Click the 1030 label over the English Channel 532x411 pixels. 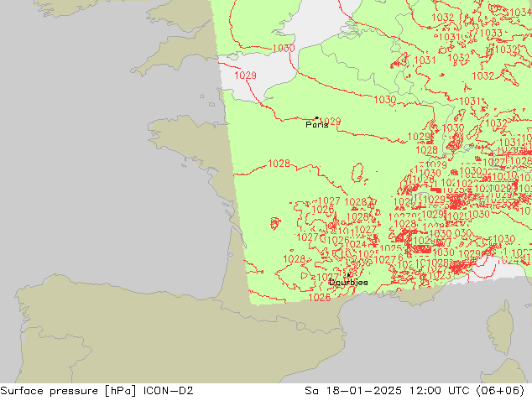click(x=284, y=48)
